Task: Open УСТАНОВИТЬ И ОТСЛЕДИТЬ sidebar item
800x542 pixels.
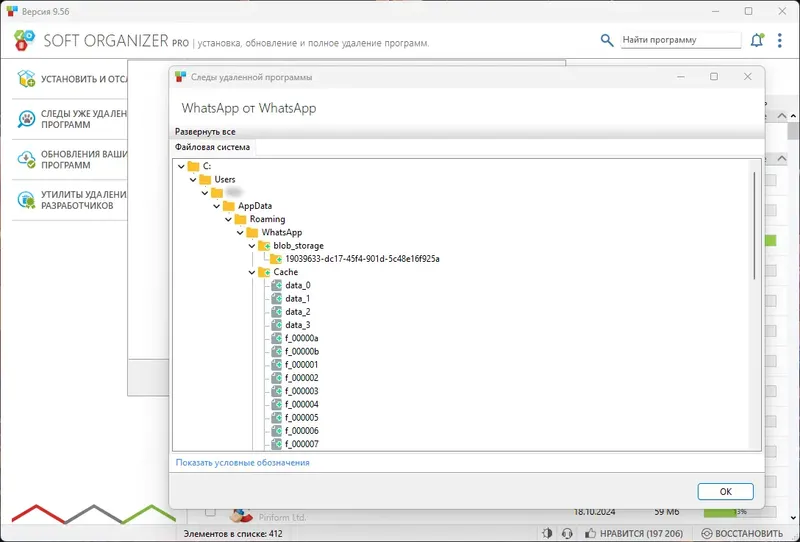Action: (x=69, y=79)
